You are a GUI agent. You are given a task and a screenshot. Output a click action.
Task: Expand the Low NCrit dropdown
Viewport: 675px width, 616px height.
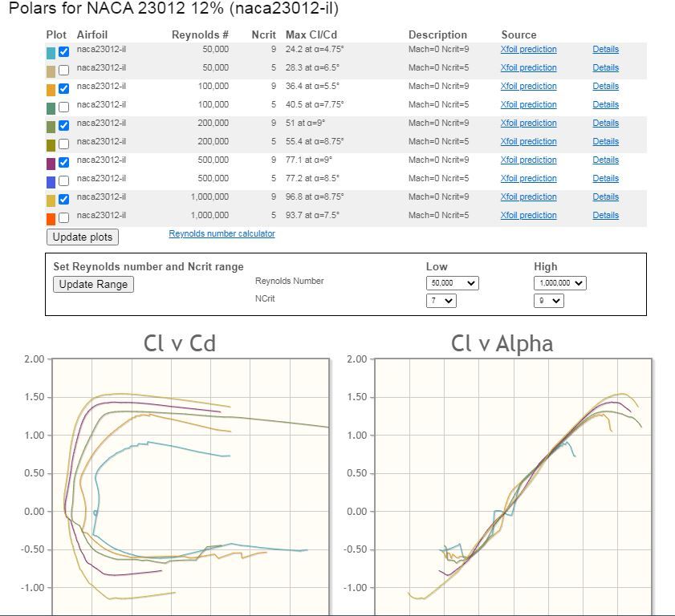tap(441, 301)
